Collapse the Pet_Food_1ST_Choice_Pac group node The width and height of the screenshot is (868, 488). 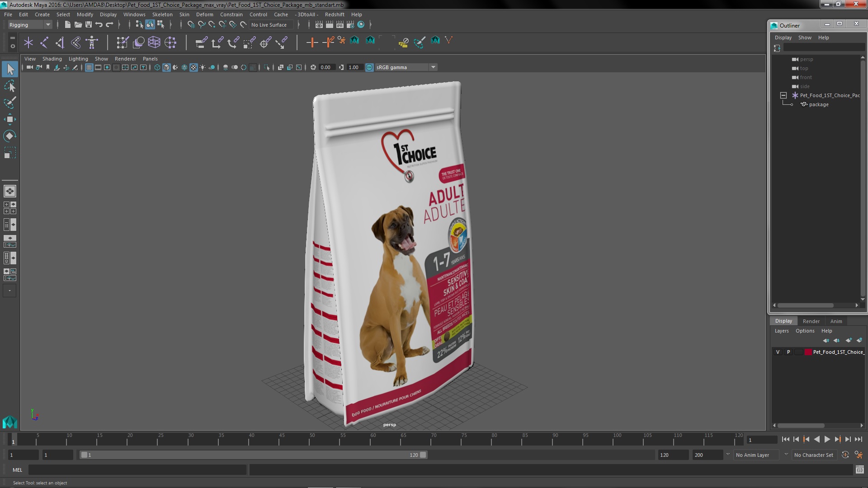click(x=783, y=95)
